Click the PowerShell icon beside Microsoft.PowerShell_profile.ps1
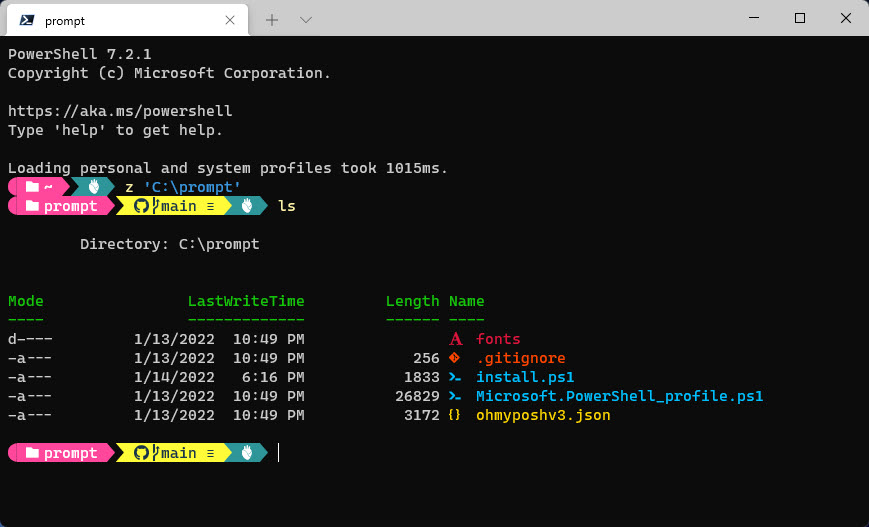The image size is (869, 527). [x=455, y=396]
